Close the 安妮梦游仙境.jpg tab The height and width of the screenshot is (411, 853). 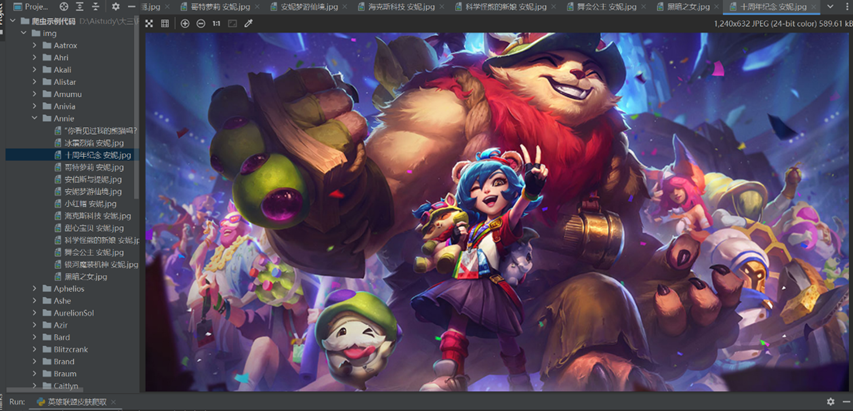(x=345, y=7)
